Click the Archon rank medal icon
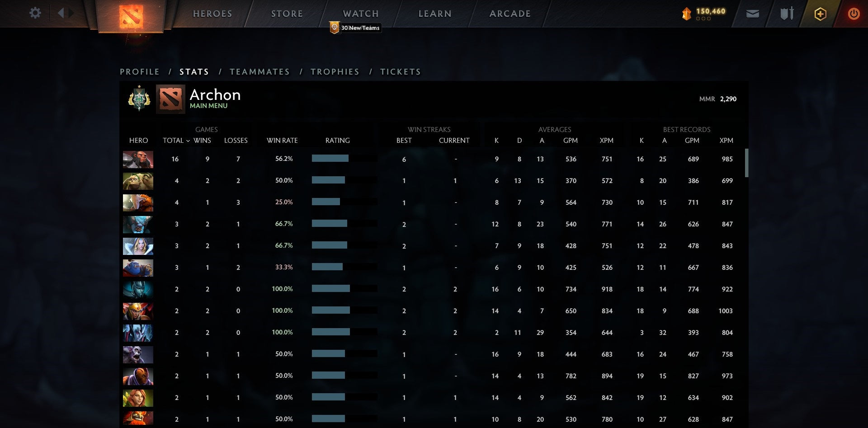Image resolution: width=868 pixels, height=428 pixels. [x=139, y=99]
